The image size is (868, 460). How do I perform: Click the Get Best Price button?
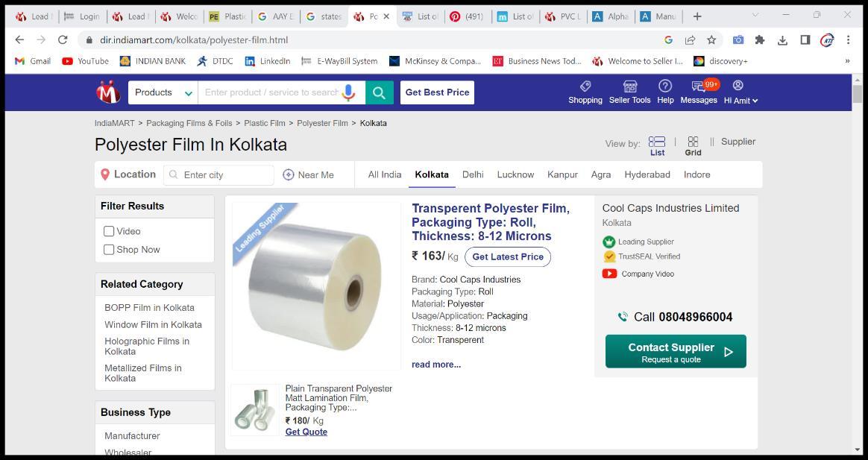437,92
